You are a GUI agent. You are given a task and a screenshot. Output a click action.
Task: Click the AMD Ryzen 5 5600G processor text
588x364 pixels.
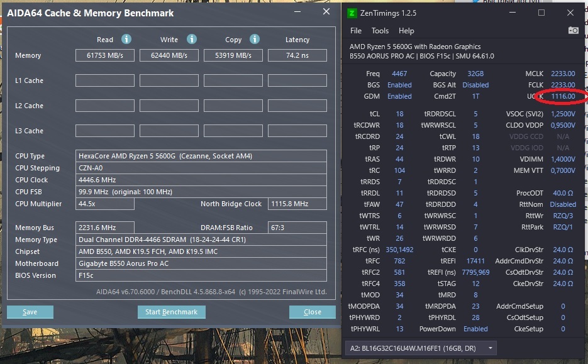click(415, 47)
